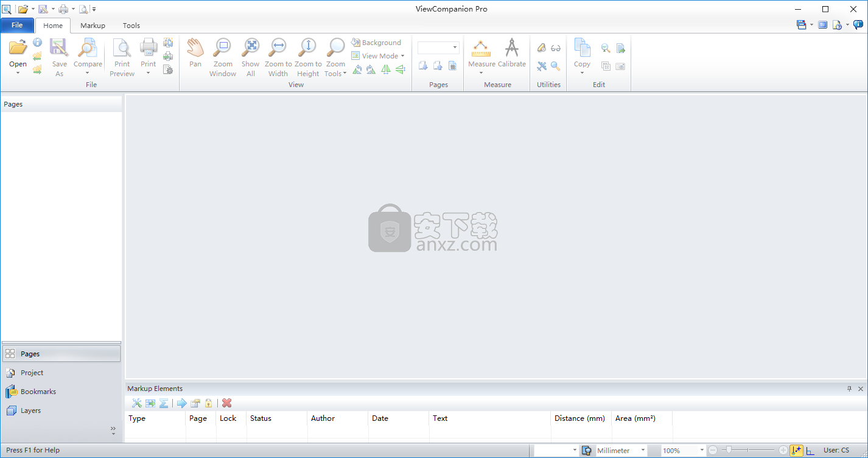Start the Calibrate compass tool
The width and height of the screenshot is (868, 458).
pos(512,53)
